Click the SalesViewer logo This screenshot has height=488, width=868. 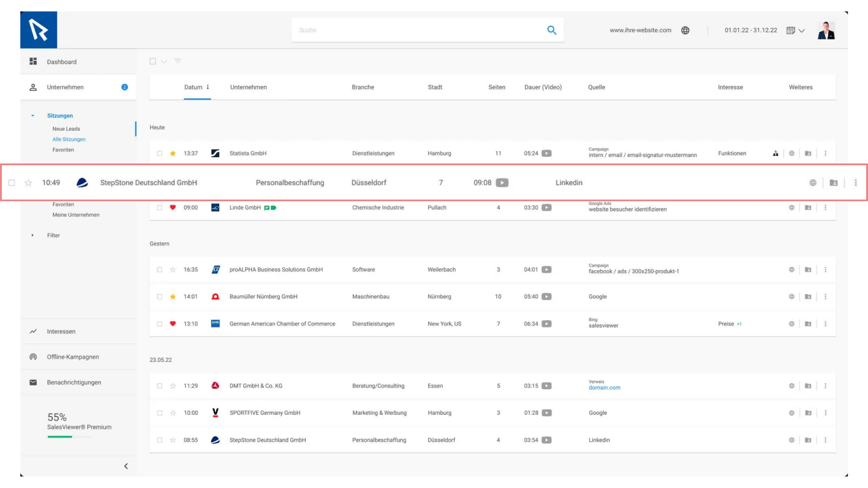39,30
